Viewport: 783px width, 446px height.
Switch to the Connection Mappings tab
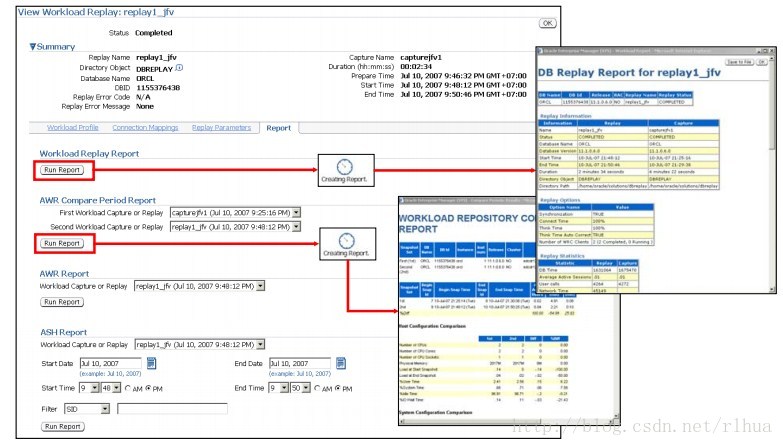pos(145,128)
